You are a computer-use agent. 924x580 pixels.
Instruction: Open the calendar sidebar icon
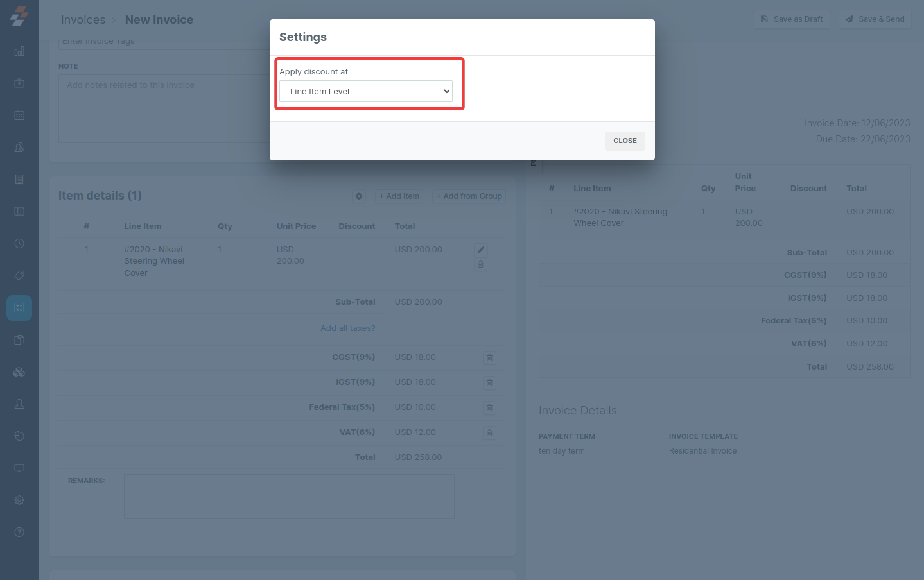[19, 115]
